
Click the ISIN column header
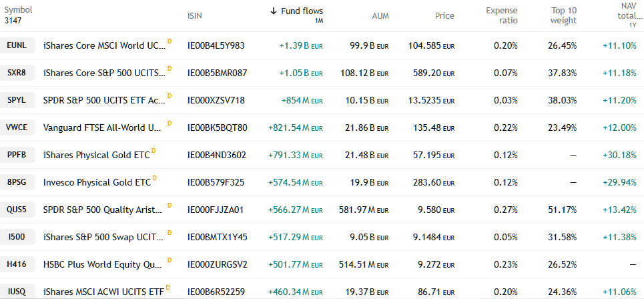(x=196, y=15)
